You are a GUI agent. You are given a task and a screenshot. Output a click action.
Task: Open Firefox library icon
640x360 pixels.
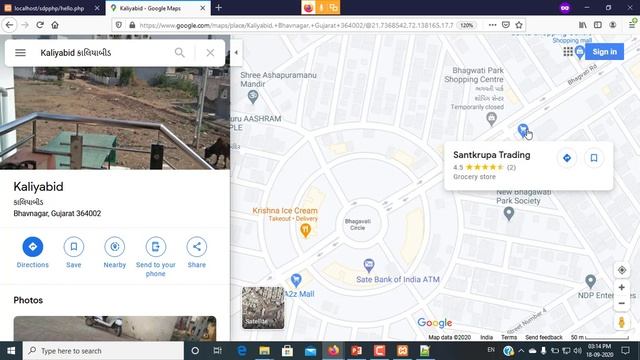582,25
